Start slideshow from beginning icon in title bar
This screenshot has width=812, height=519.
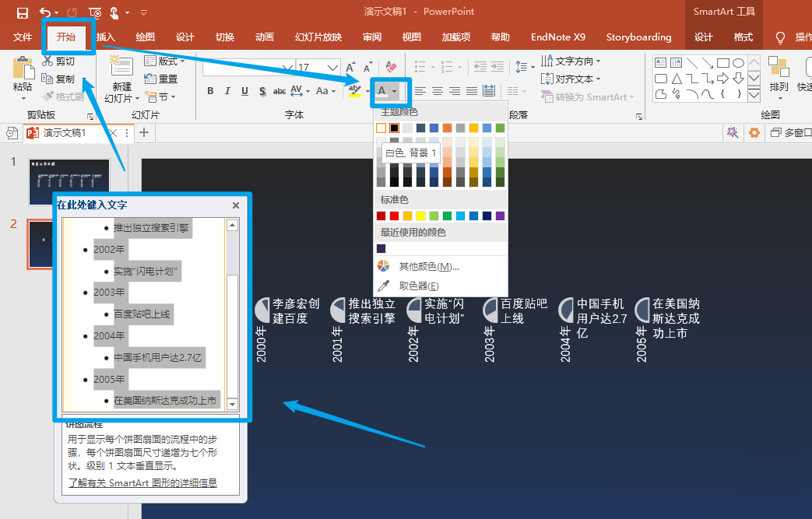95,12
